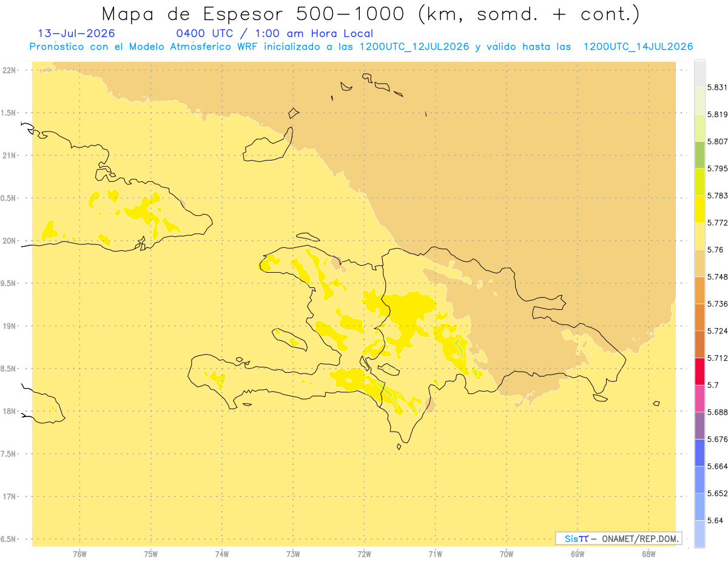Click the '74W' longitude label
Viewport: 728px width, 562px height.
coord(222,554)
